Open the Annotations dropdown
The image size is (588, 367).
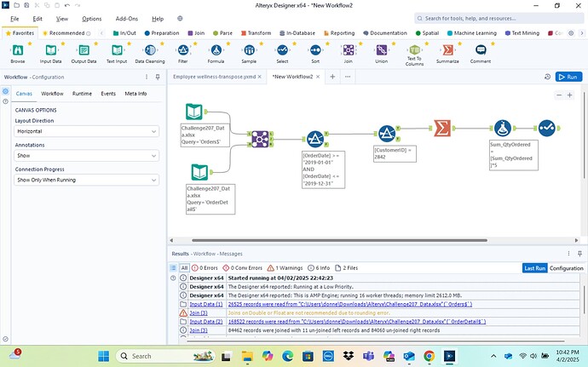point(87,156)
